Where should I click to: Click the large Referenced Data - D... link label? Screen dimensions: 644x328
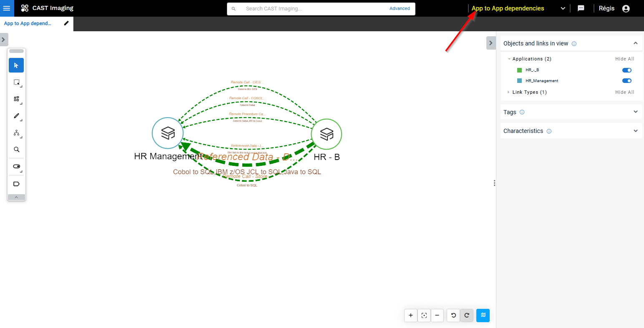pyautogui.click(x=248, y=157)
